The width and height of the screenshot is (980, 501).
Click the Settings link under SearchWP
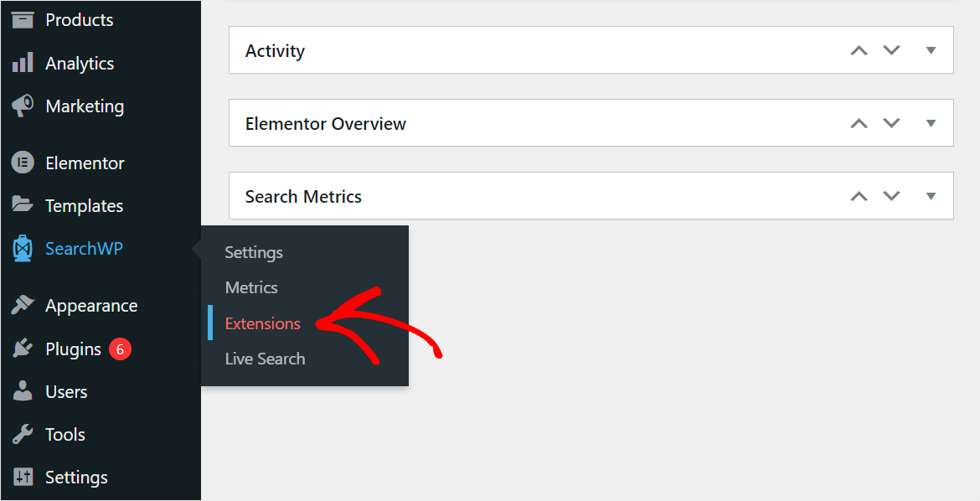click(253, 251)
